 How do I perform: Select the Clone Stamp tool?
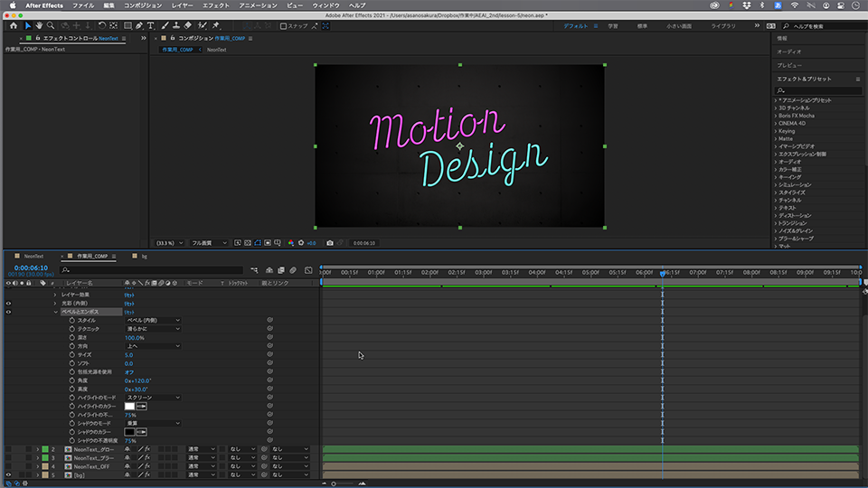click(176, 25)
